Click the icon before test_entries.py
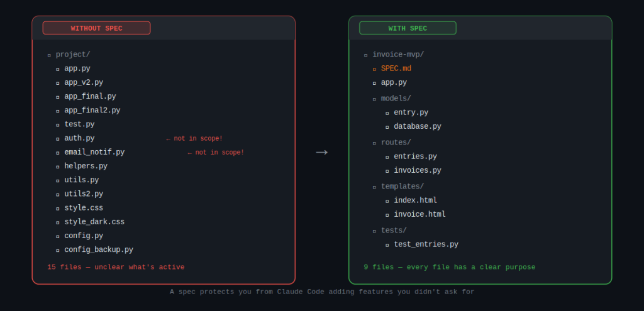This screenshot has height=311, width=644. tap(387, 245)
